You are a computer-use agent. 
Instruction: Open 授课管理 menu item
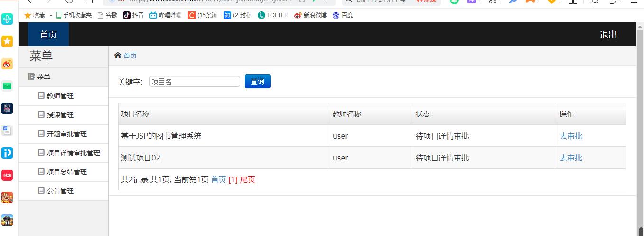pyautogui.click(x=63, y=115)
